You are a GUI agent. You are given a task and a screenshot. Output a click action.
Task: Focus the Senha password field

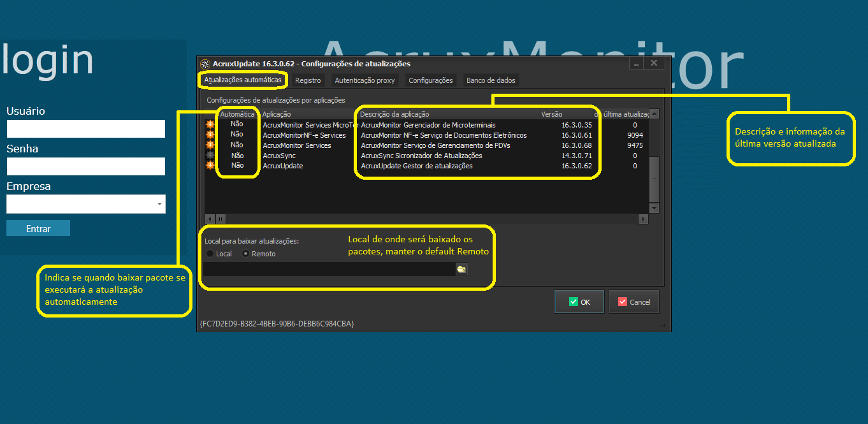86,166
